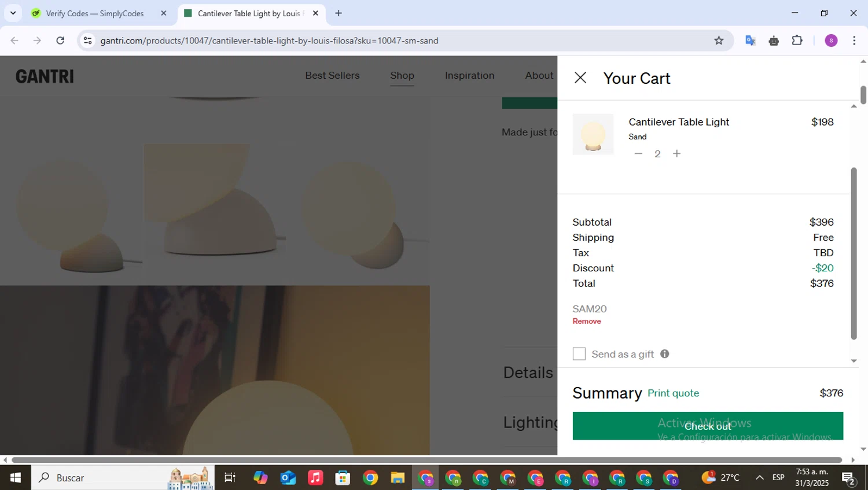Switch to the Verify Codes SimplyCodes tab
The width and height of the screenshot is (868, 490).
point(94,13)
